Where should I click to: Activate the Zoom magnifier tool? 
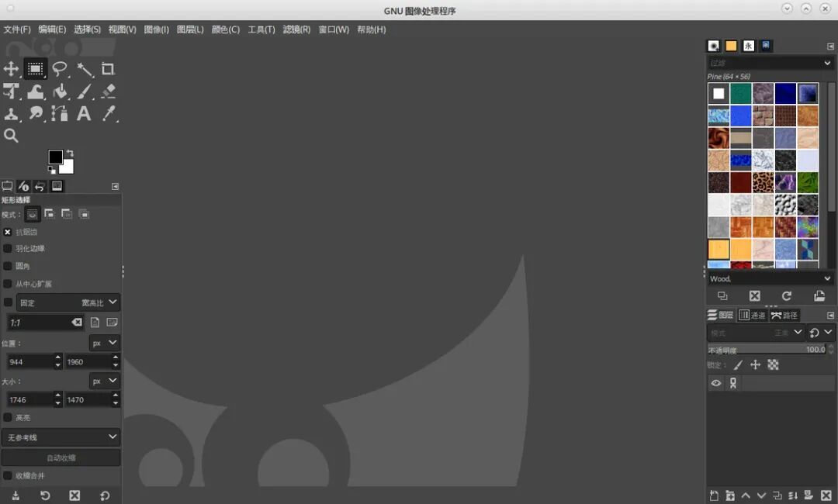(11, 136)
